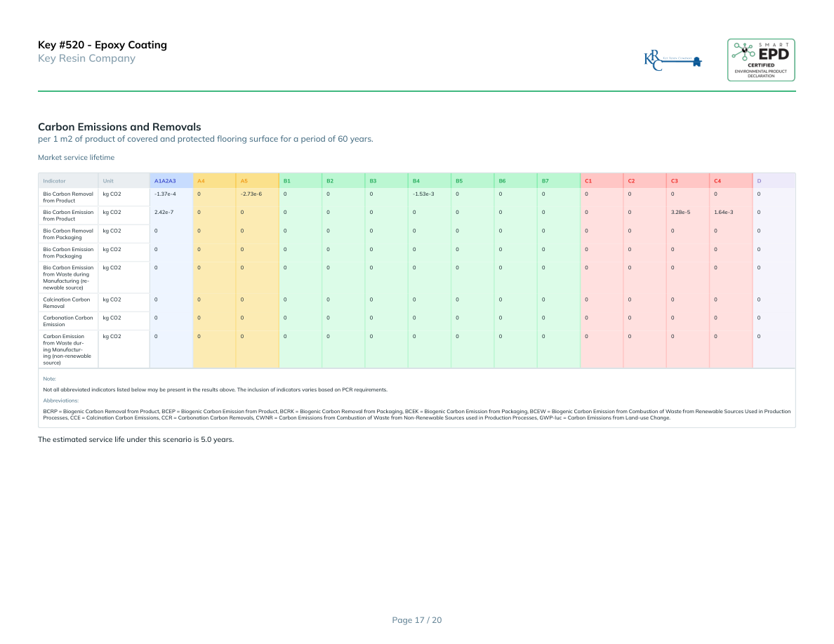The image size is (834, 644).
Task: Click the Key Resin Company logo
Action: 673,60
